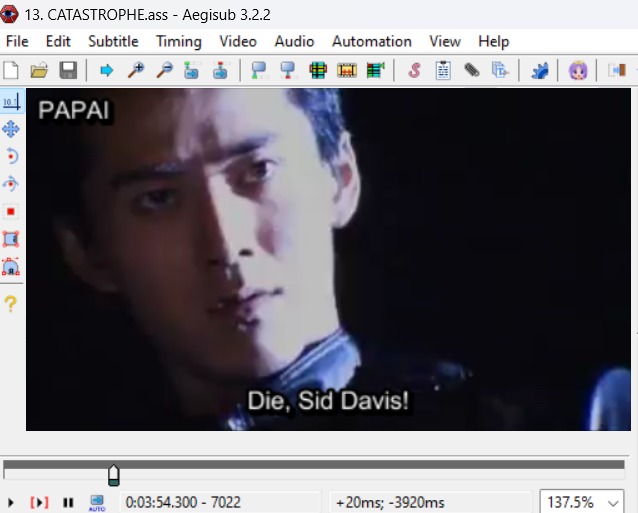Viewport: 638px width, 513px height.
Task: Shift subtitles to current frame
Action: [376, 70]
